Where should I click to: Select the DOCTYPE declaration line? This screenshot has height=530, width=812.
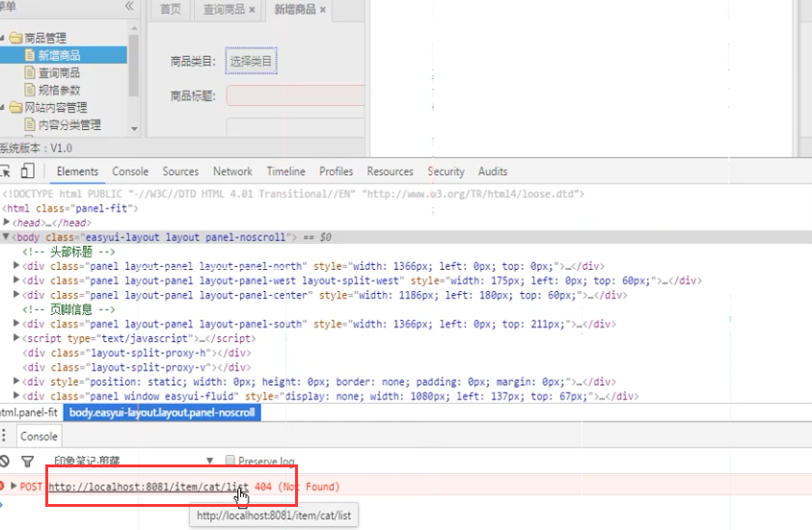[x=293, y=194]
